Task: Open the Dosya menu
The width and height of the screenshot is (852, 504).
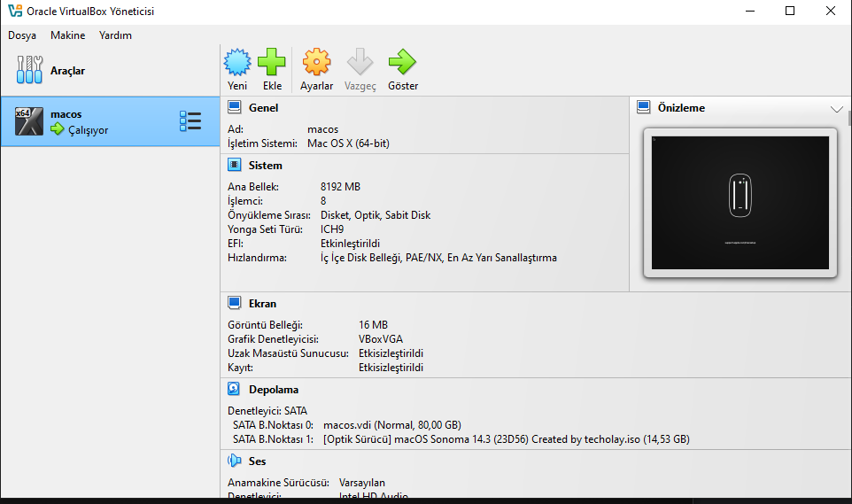Action: point(22,35)
